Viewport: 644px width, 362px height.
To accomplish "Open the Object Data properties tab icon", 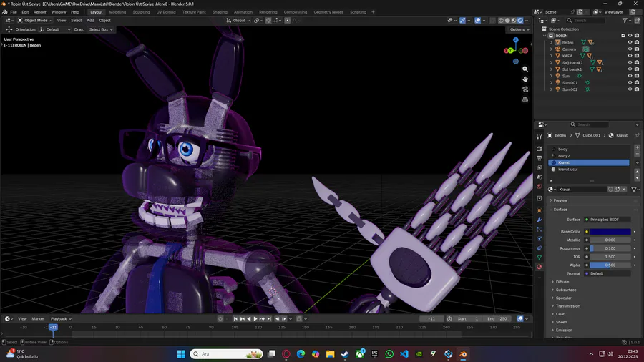I will pos(540,258).
